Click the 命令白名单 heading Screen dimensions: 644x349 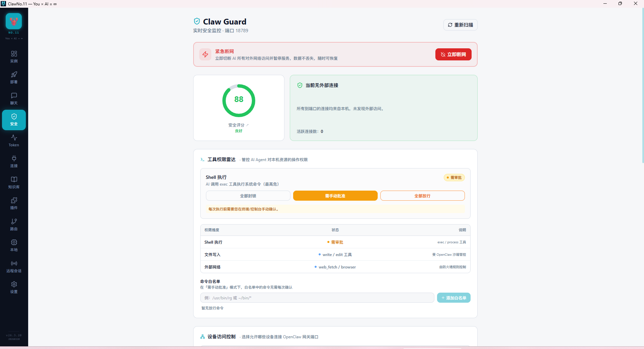210,281
